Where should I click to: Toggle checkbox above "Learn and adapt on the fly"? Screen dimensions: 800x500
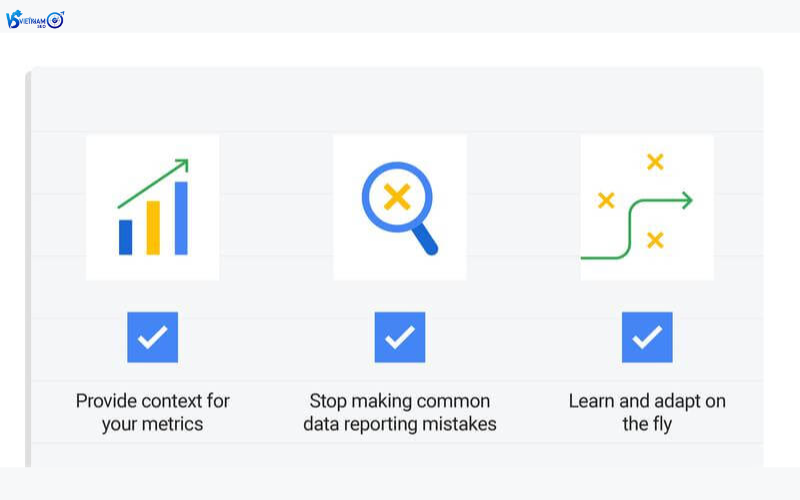click(x=646, y=337)
